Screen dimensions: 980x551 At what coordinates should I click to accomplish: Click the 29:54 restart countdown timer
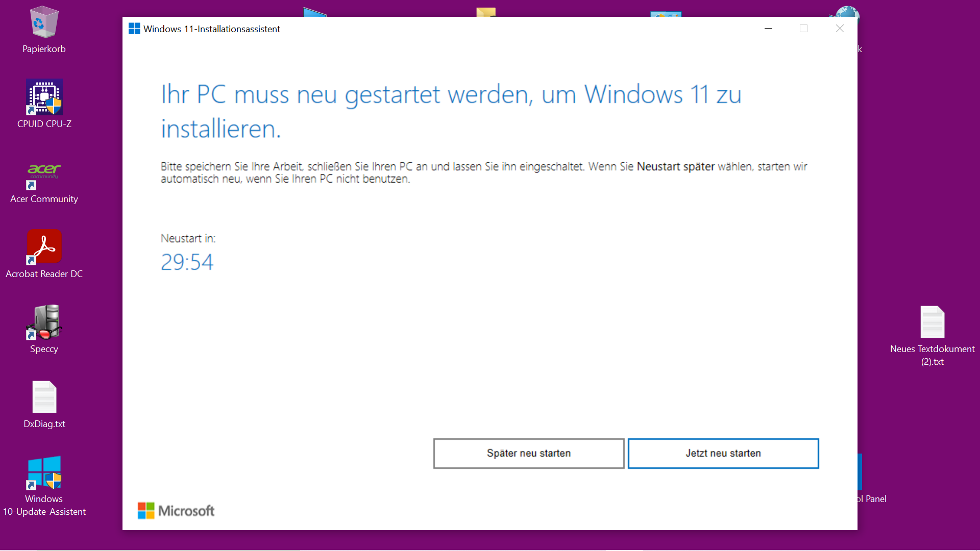tap(187, 261)
